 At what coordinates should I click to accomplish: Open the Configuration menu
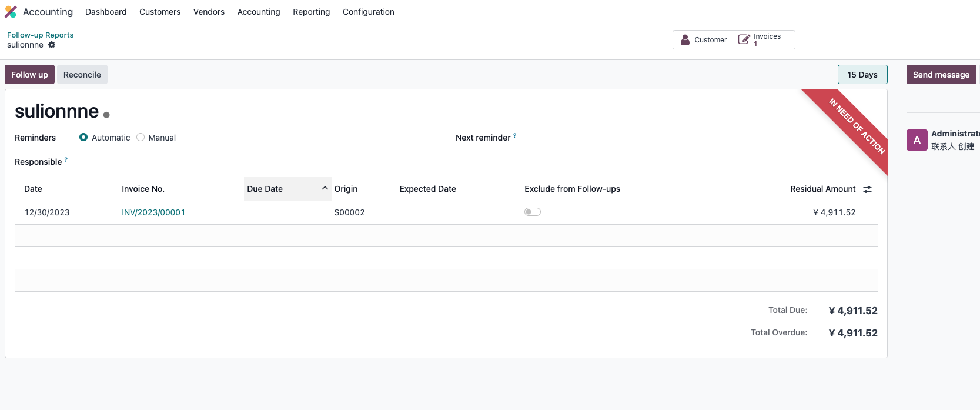[369, 12]
